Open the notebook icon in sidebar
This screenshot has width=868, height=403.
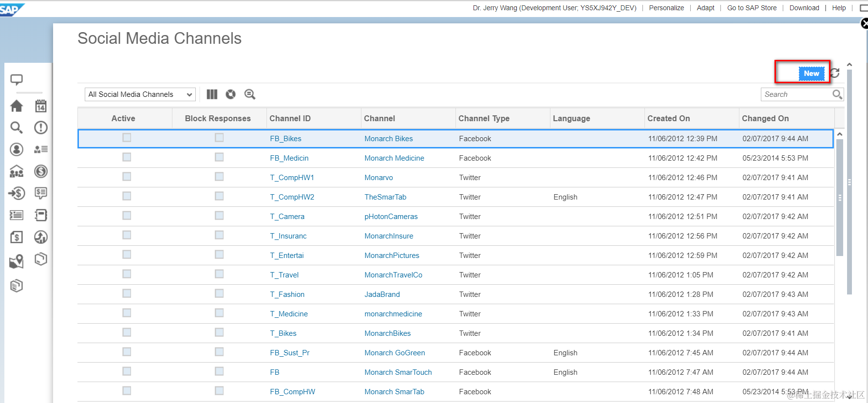pos(41,215)
